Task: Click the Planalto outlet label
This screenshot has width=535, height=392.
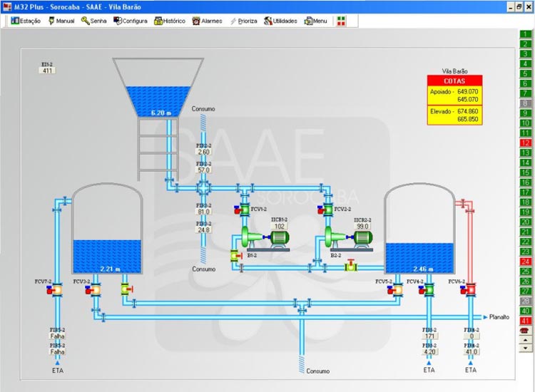Action: (x=499, y=317)
